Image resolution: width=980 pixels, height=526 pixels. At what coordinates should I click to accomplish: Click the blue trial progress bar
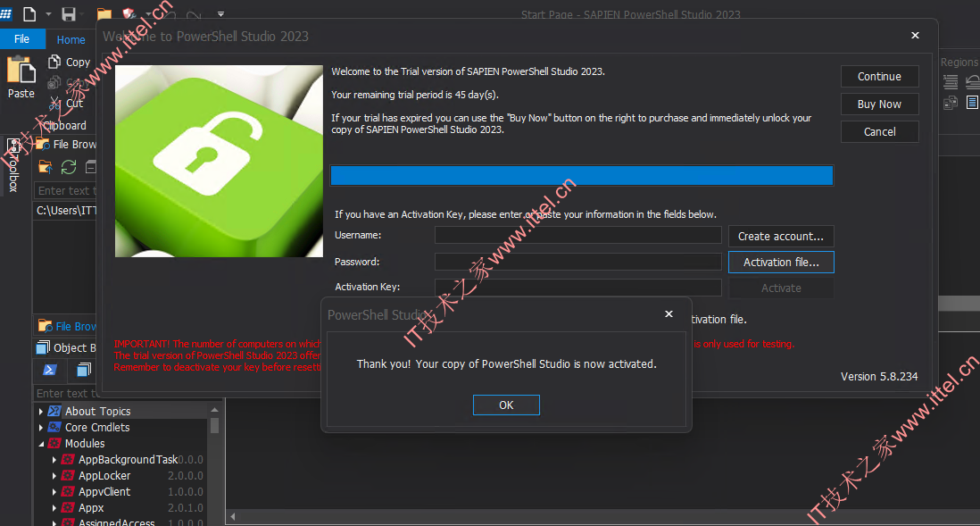click(x=582, y=175)
